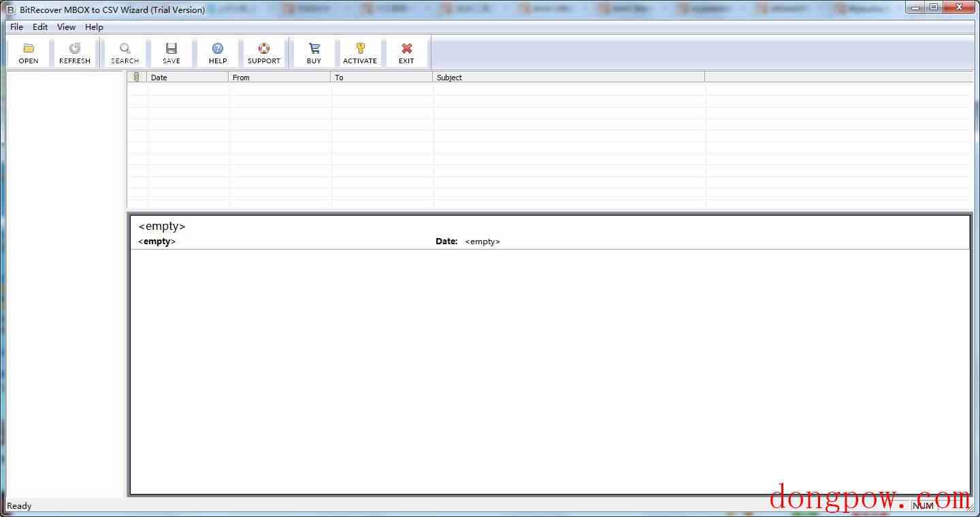Maximize the MBOX to CSV Wizard window
The width and height of the screenshot is (980, 517).
tap(934, 7)
